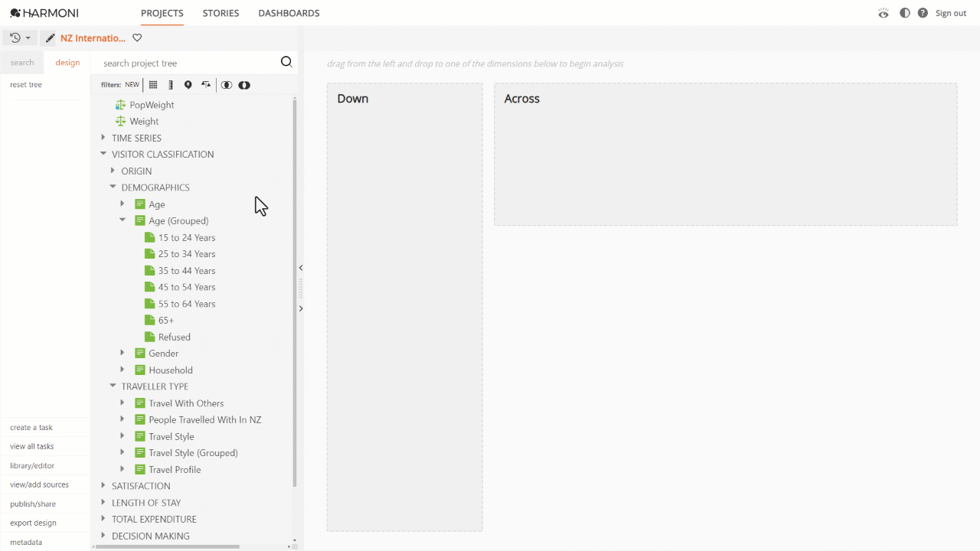Screen dimensions: 980x551
Task: Click green icon of Travel Style (Grouped)
Action: pos(140,452)
